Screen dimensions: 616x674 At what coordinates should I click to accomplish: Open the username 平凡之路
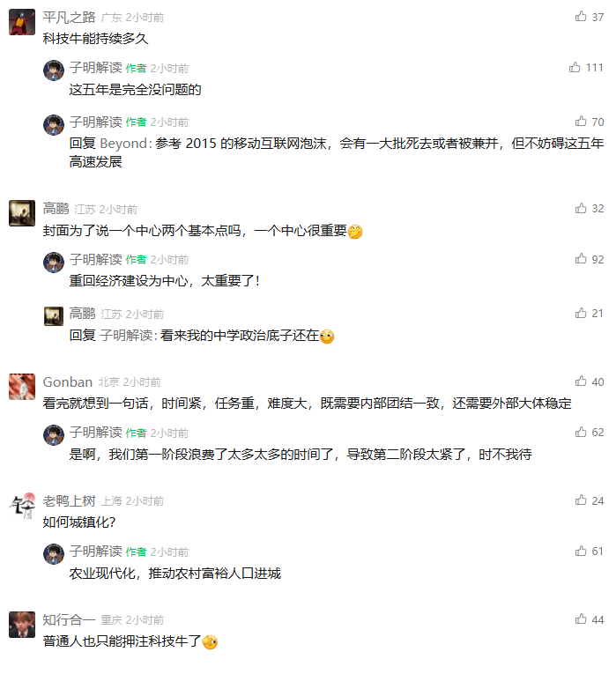(x=69, y=17)
